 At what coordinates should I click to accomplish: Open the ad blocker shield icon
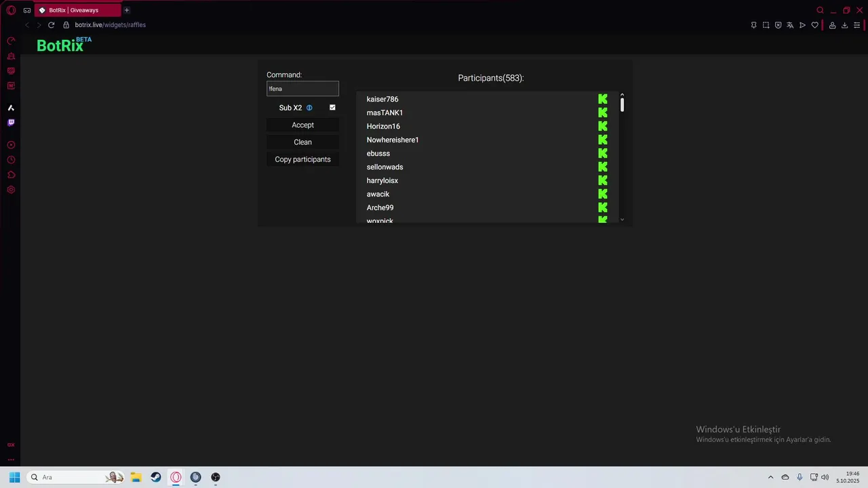pos(778,25)
